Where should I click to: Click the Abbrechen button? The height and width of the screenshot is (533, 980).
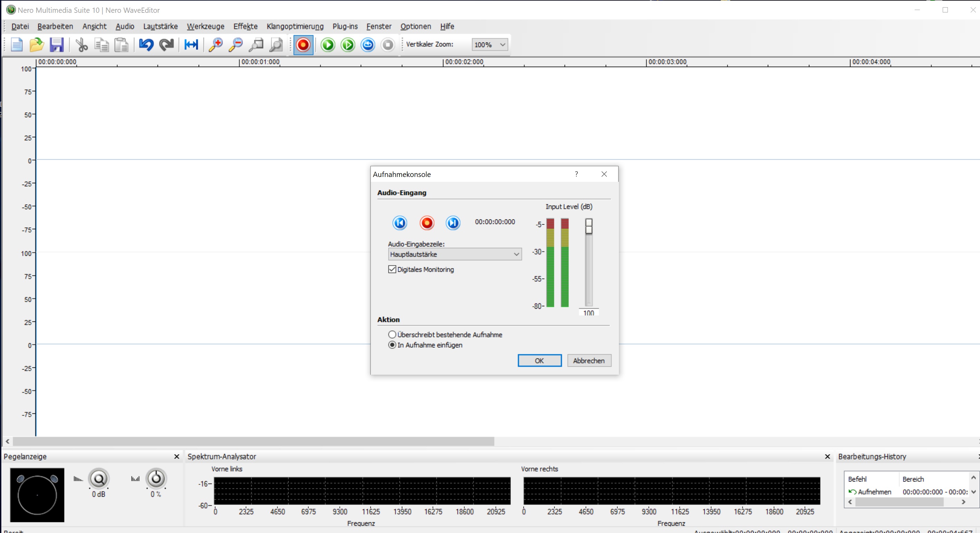click(588, 361)
